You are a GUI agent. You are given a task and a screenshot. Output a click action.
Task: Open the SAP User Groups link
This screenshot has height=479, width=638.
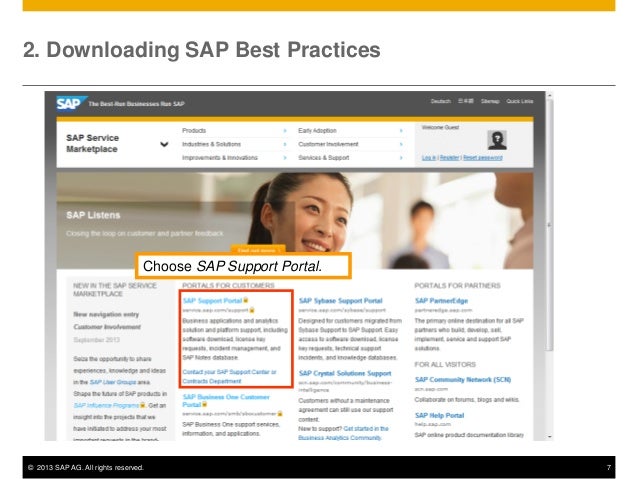(x=113, y=382)
